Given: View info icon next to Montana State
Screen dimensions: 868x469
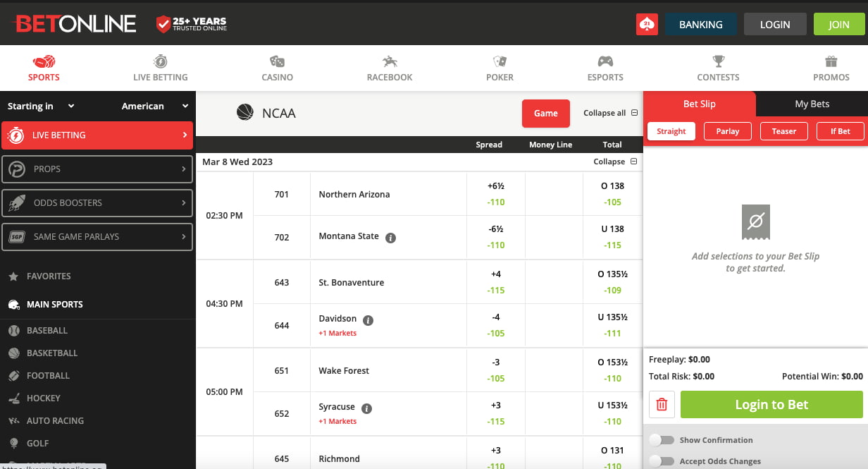Looking at the screenshot, I should click(x=390, y=238).
